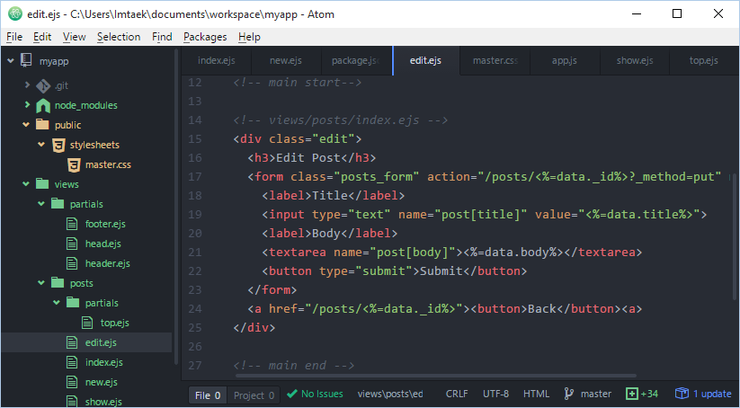The image size is (740, 408).
Task: Collapse the views partials folder chevron
Action: pyautogui.click(x=42, y=204)
